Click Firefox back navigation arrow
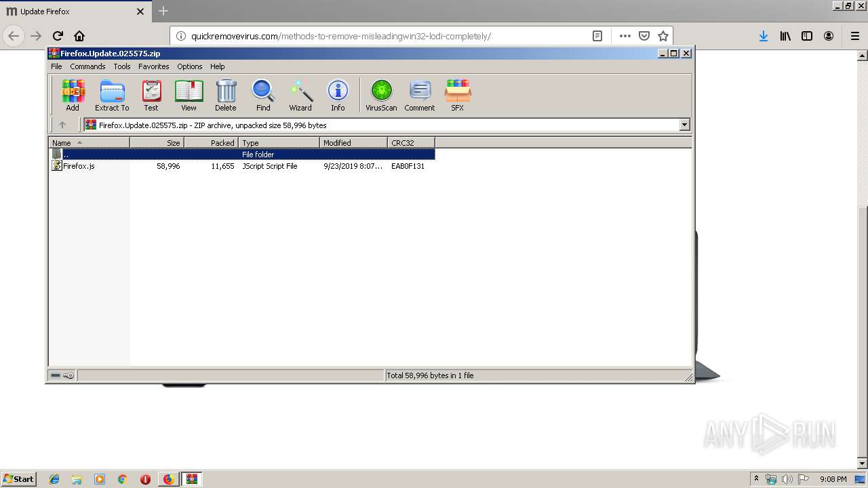This screenshot has height=488, width=868. [x=14, y=36]
